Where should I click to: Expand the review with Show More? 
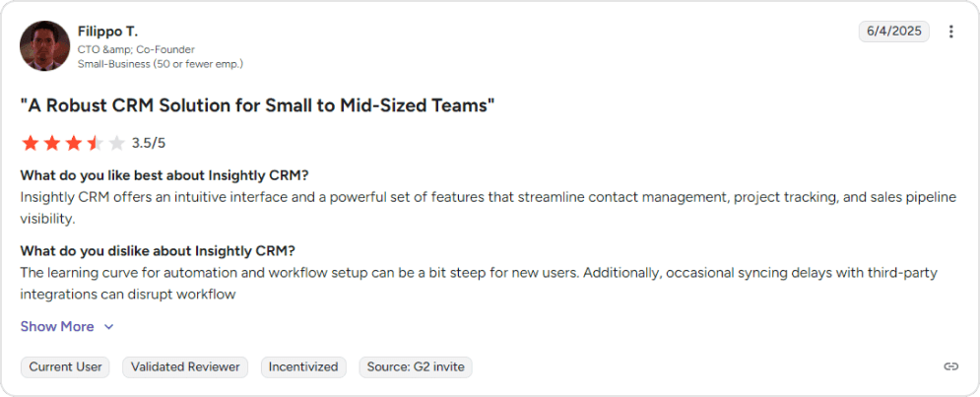pos(57,326)
